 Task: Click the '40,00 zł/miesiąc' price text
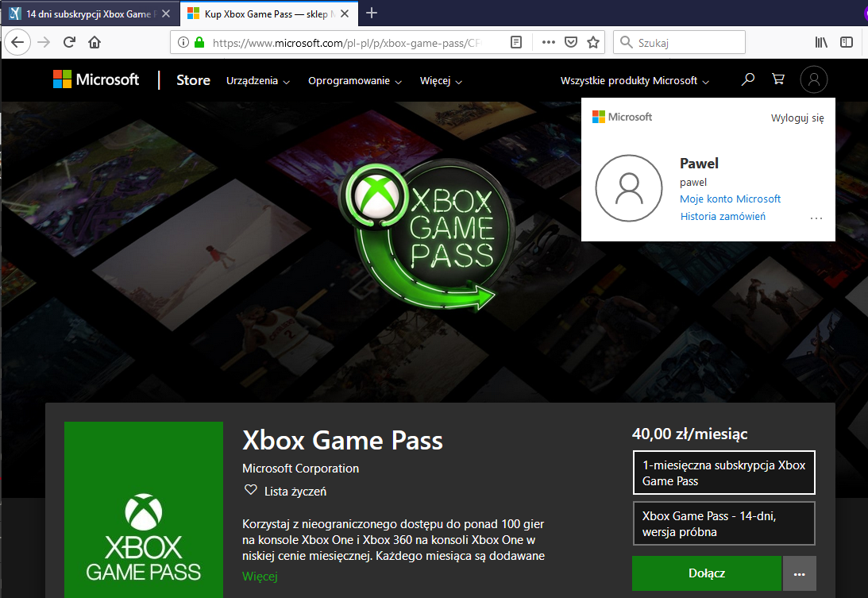pyautogui.click(x=690, y=434)
